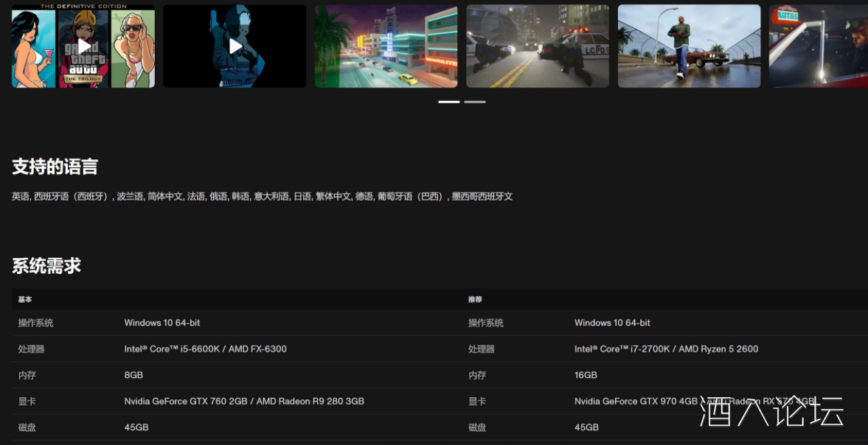Viewport: 868px width, 445px height.
Task: Click recommended Windows 10 64-bit value
Action: 612,323
